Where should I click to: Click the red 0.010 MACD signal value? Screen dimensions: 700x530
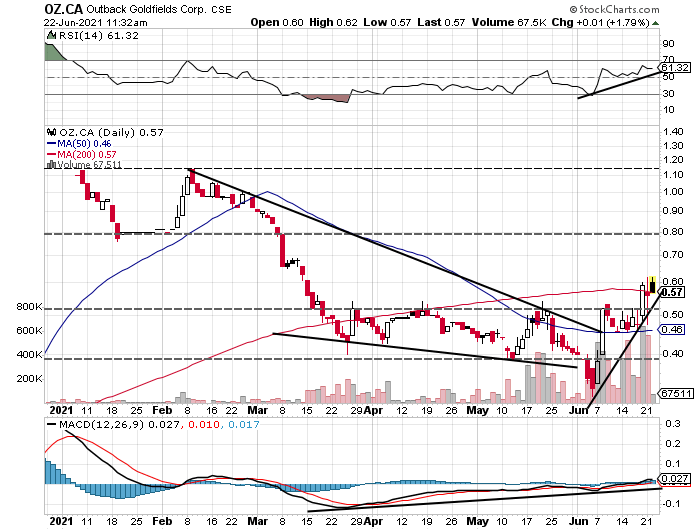(x=204, y=424)
